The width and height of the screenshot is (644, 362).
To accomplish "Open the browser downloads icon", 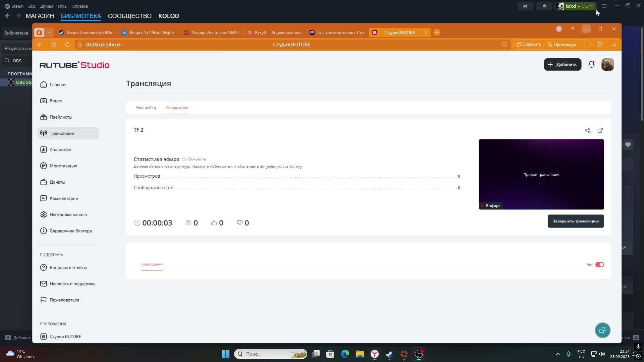I will point(614,44).
